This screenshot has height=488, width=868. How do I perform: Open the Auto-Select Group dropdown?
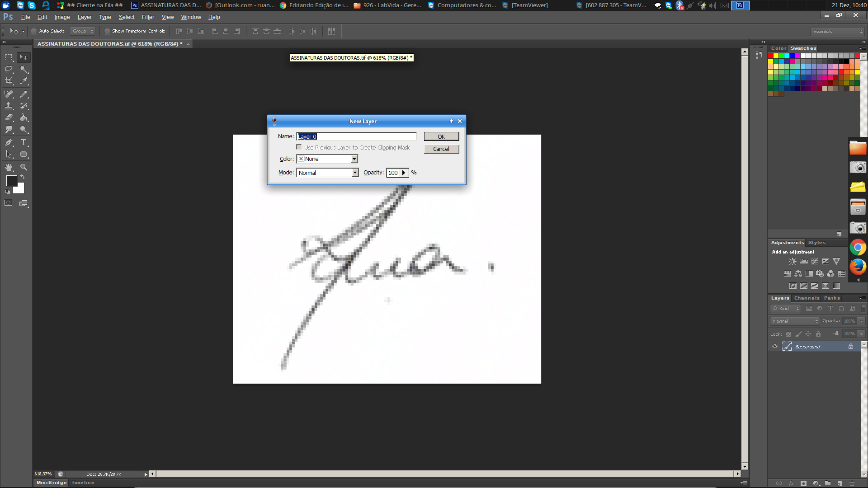[x=83, y=31]
